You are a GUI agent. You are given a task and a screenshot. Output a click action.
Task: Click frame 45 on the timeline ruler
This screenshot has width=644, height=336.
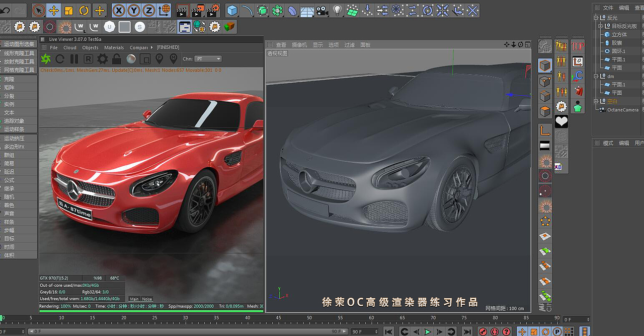[x=278, y=318]
